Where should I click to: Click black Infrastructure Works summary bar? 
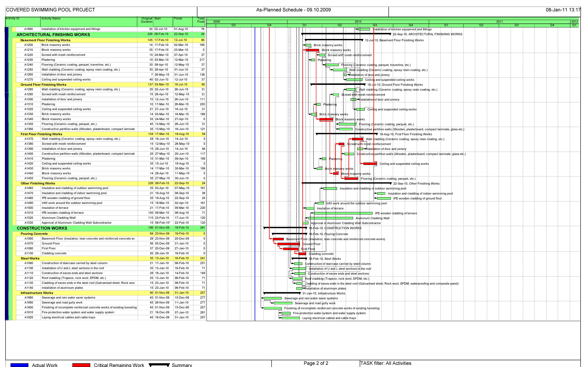(282, 293)
